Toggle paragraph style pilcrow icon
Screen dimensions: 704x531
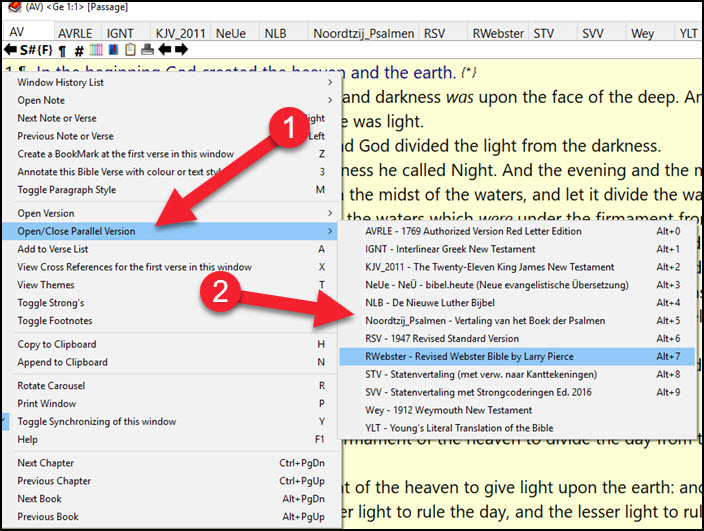click(x=63, y=51)
